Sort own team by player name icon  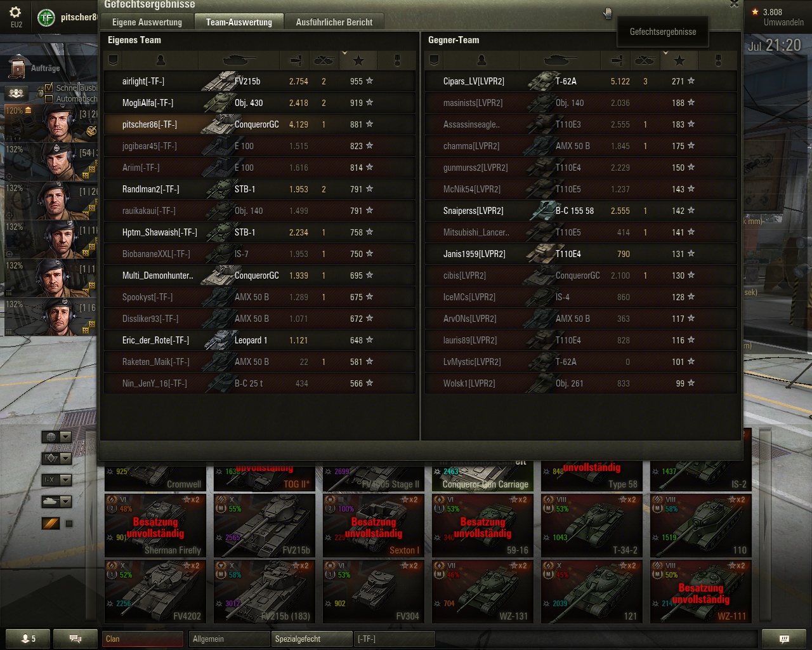point(160,60)
